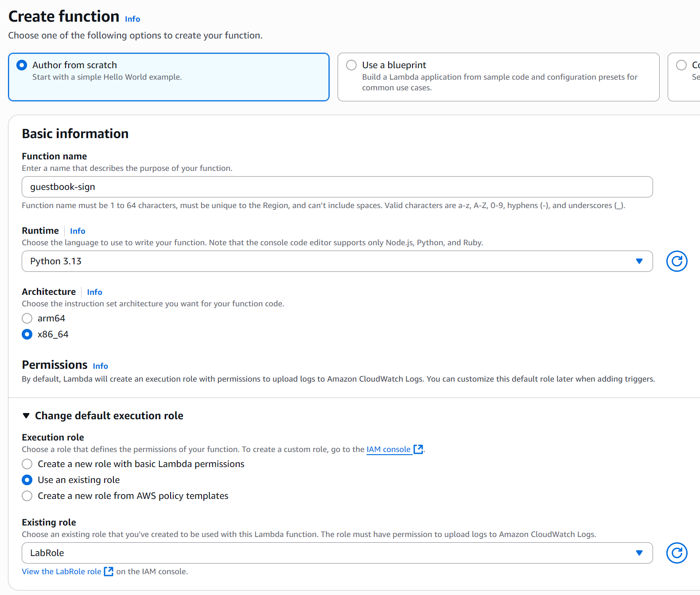
Task: Click external link icon beside View LabRole role
Action: 109,572
